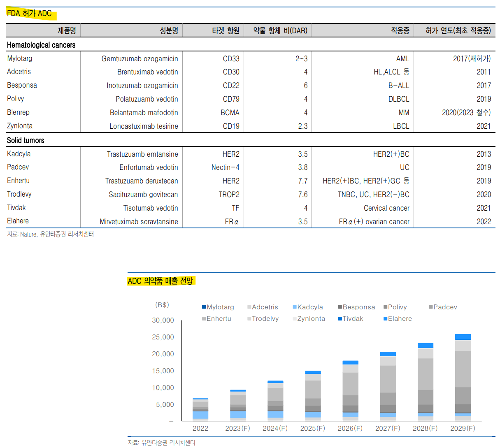Viewport: 500px width, 448px height.
Task: Click the 'Polivy' product name cell
Action: point(16,99)
